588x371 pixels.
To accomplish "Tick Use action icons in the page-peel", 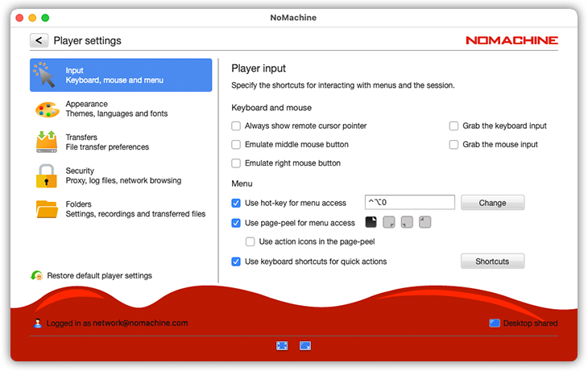I will (251, 241).
